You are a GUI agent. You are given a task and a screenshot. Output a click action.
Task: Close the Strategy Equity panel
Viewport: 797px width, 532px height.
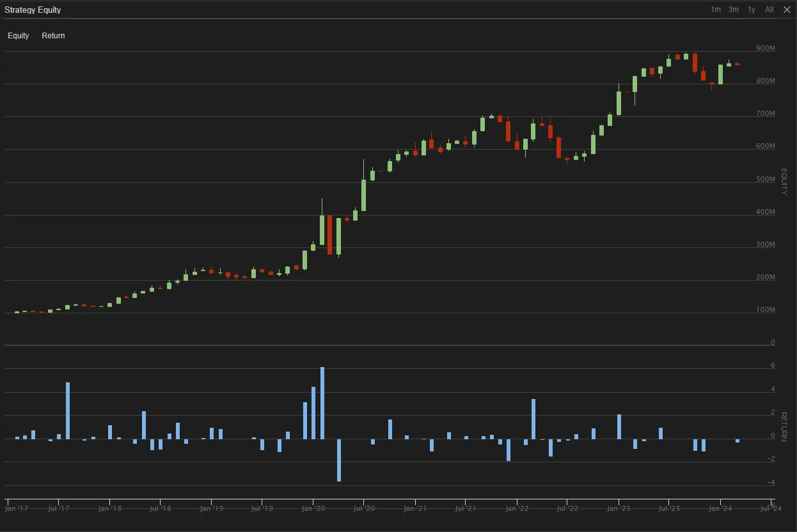787,10
